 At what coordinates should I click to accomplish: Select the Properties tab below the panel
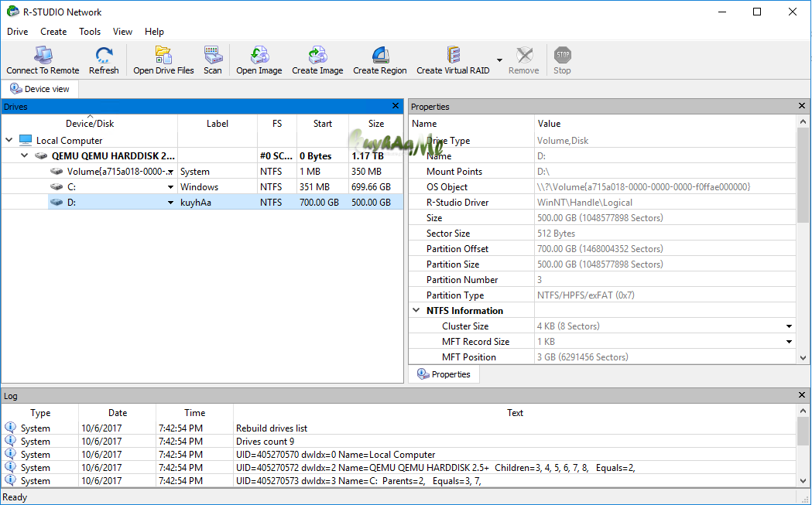(444, 374)
